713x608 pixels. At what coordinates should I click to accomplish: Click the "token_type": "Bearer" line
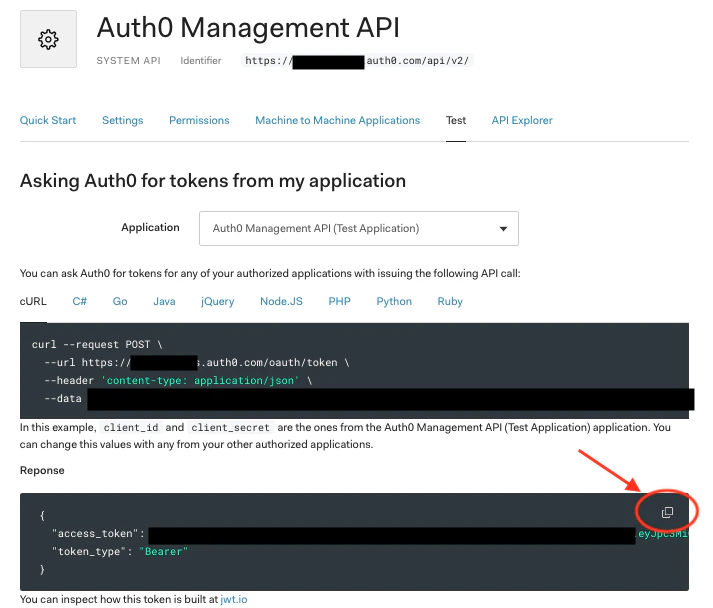120,552
